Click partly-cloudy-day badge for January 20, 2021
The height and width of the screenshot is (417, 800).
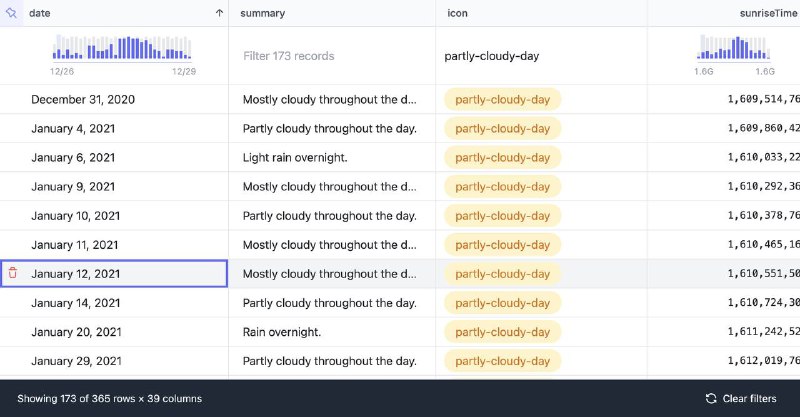(x=502, y=332)
